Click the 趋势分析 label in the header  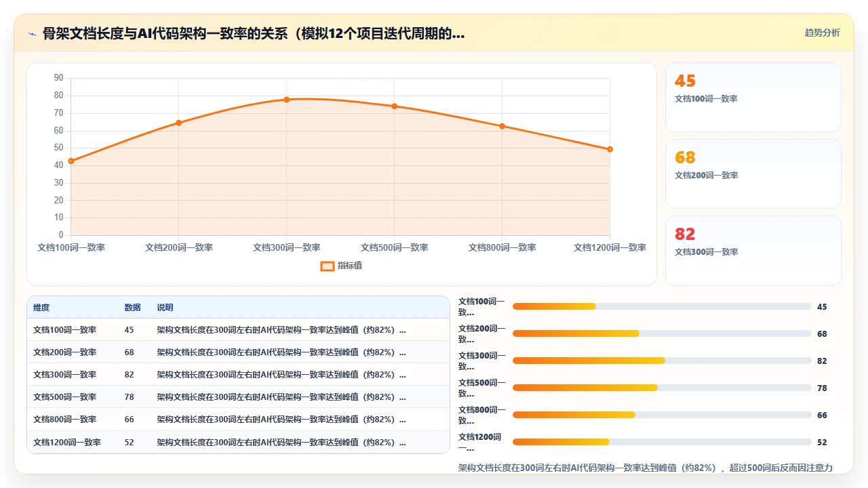coord(822,33)
